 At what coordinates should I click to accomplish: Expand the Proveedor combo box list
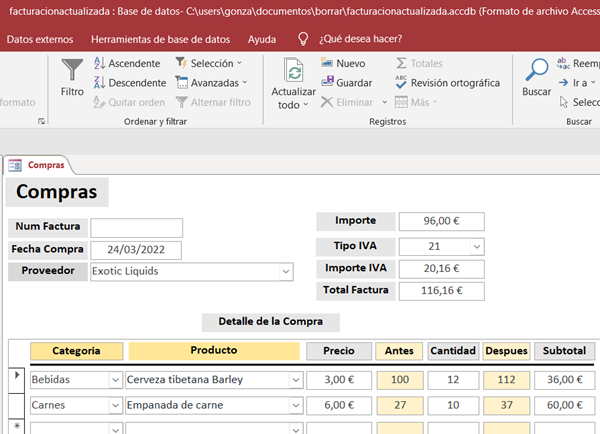(286, 271)
